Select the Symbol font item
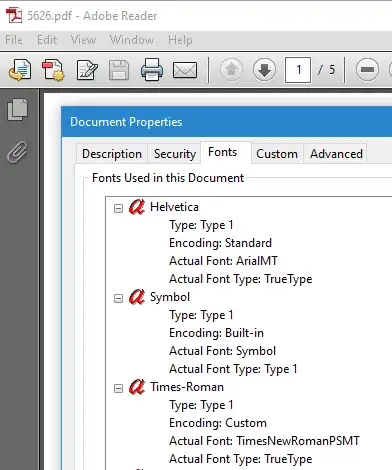 pos(170,297)
